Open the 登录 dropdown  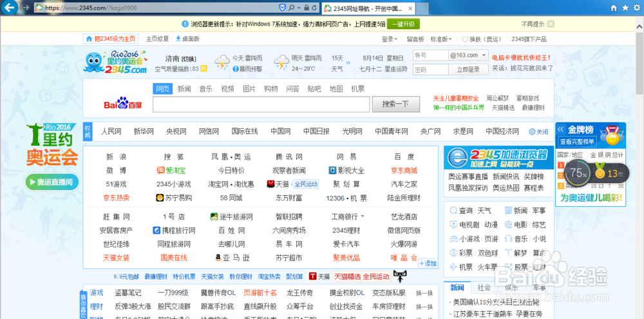[x=390, y=39]
